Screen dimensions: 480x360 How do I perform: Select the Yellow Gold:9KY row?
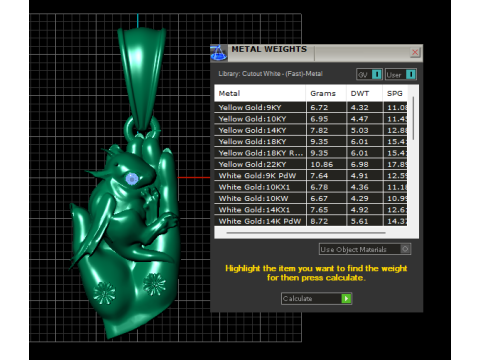click(311, 107)
